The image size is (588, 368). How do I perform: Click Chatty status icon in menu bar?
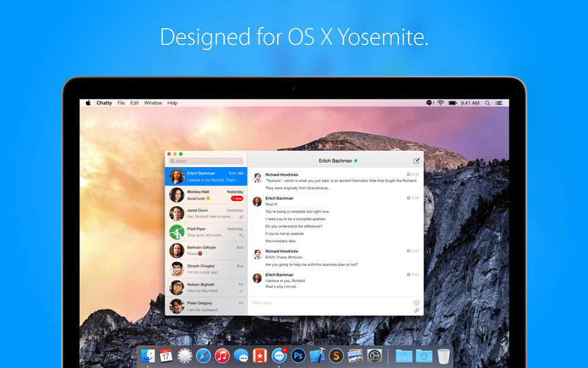click(x=430, y=103)
